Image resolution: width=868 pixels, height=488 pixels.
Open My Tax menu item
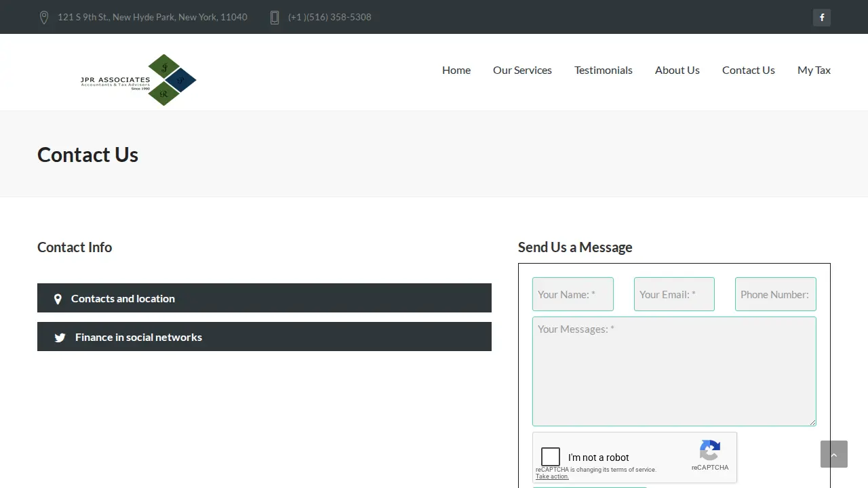pyautogui.click(x=814, y=70)
